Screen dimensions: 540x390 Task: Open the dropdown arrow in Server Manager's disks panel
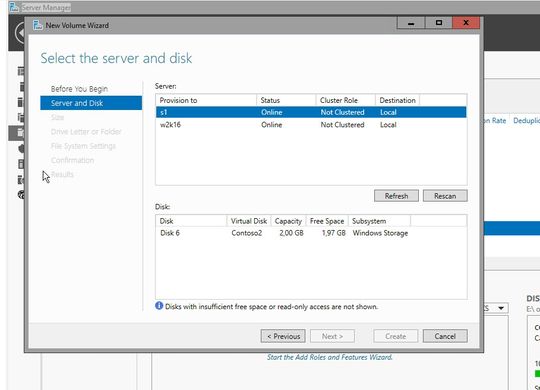coord(501,308)
